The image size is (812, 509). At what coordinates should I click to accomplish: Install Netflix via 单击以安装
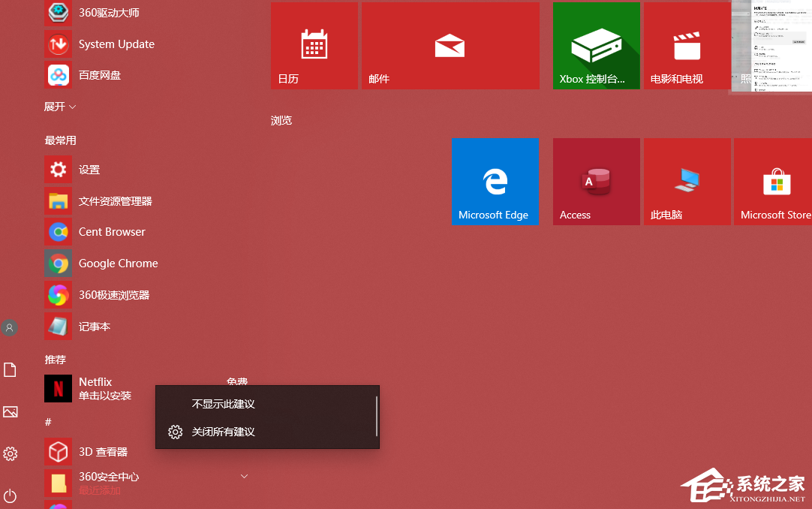(105, 396)
